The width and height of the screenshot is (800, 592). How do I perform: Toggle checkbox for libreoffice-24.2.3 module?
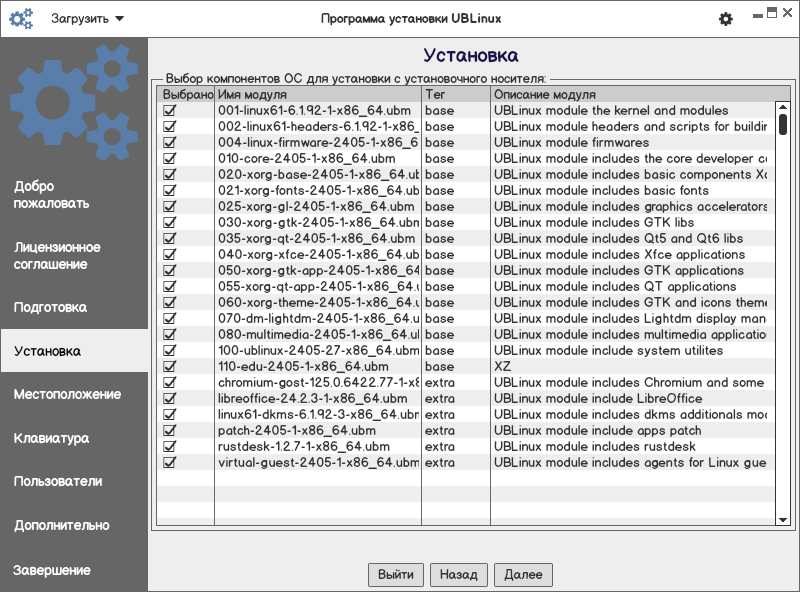pos(170,399)
